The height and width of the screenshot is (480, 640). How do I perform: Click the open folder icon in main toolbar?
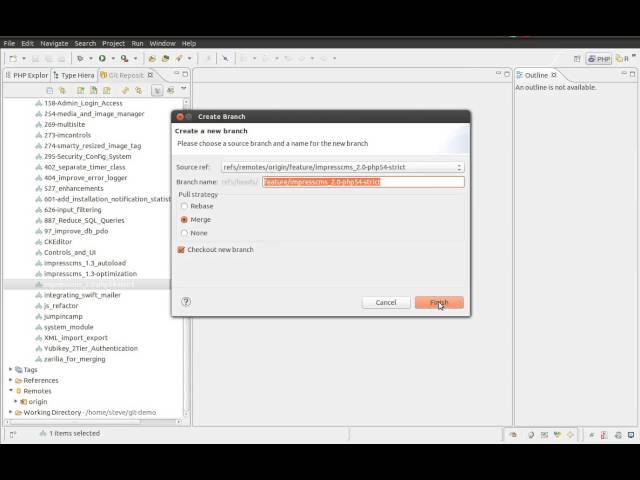tap(152, 59)
